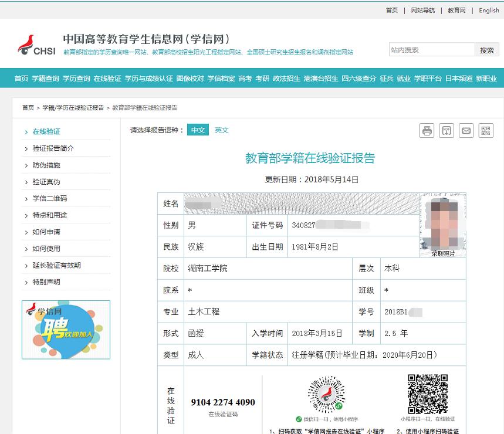Click 学籍/学历在线验证报告 breadcrumb link

click(73, 107)
